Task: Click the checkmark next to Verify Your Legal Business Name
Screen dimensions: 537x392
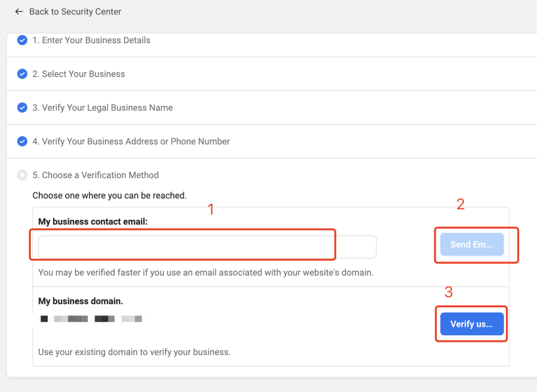Action: 22,108
